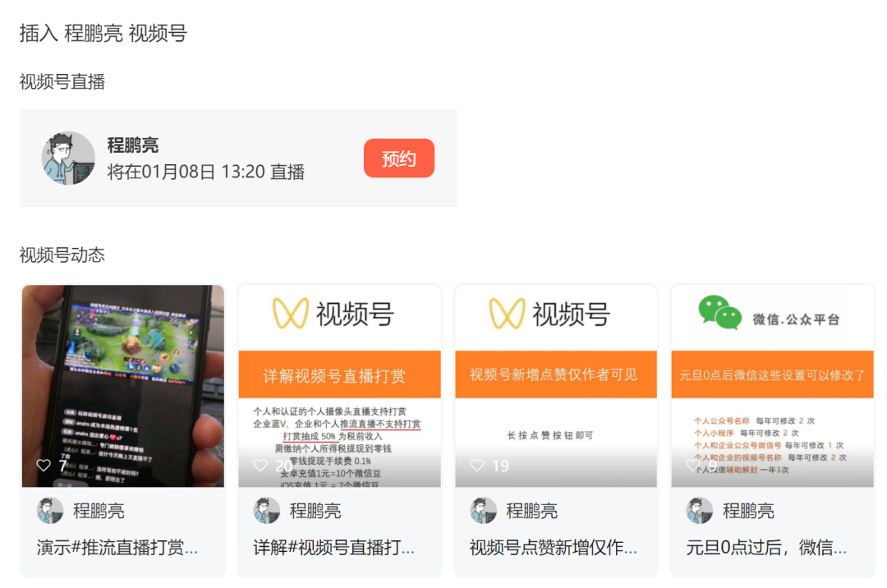Select the 元旦0点过后，微信 video title
Viewport: 887px width, 588px height.
click(766, 547)
